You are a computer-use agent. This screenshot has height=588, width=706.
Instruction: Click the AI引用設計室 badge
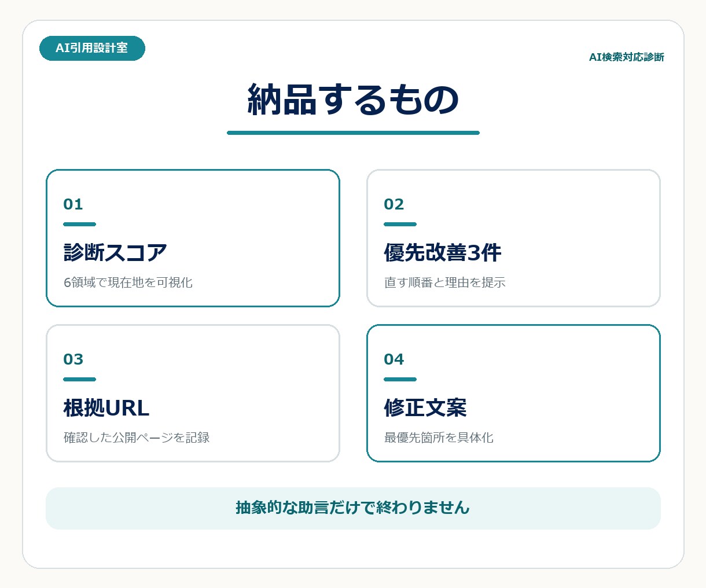(92, 48)
